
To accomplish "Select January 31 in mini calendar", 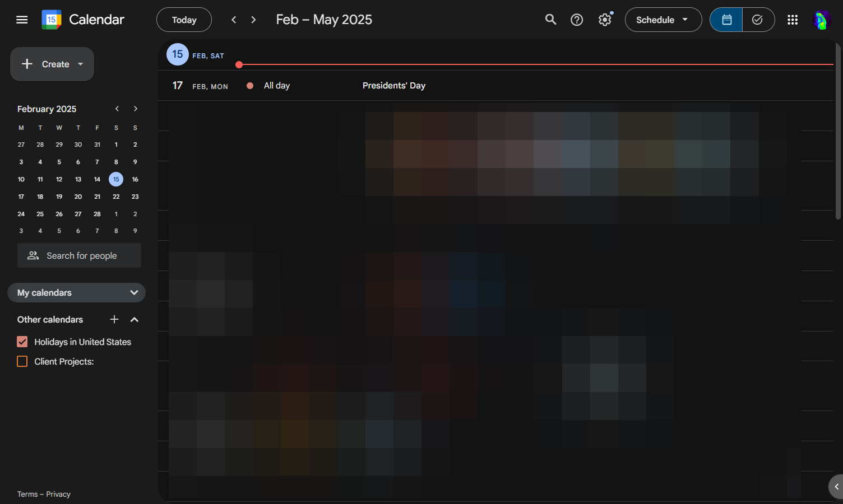I will (x=97, y=144).
